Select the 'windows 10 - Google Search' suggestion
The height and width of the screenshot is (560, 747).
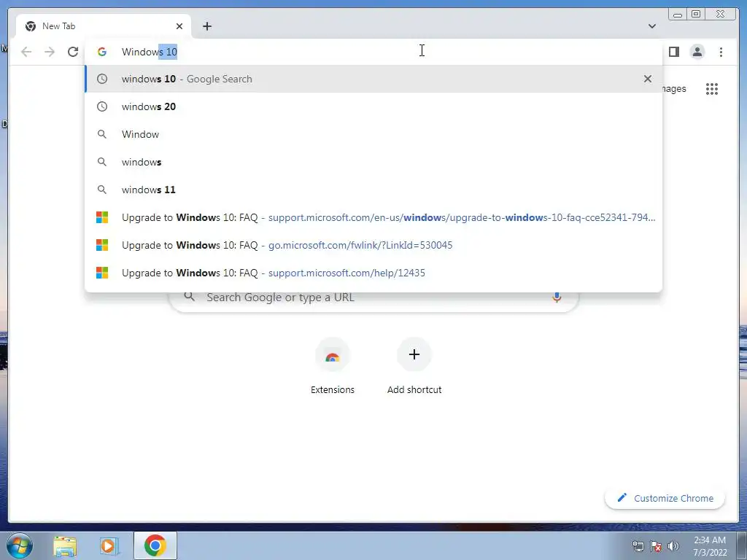[373, 79]
